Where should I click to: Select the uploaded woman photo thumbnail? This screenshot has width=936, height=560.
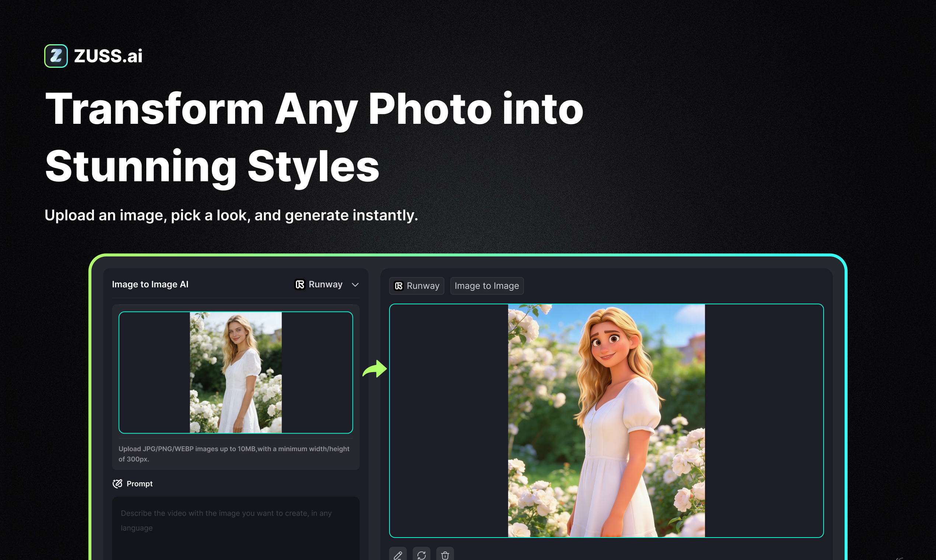pyautogui.click(x=235, y=372)
